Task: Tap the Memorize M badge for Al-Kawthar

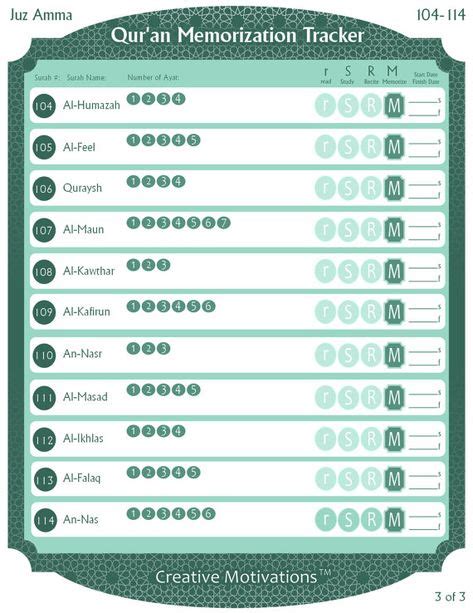Action: pos(394,271)
